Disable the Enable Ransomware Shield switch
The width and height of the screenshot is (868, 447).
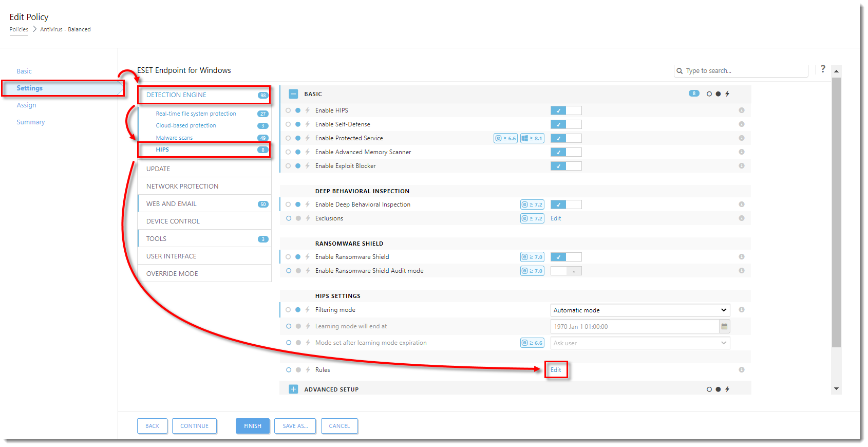coord(565,257)
